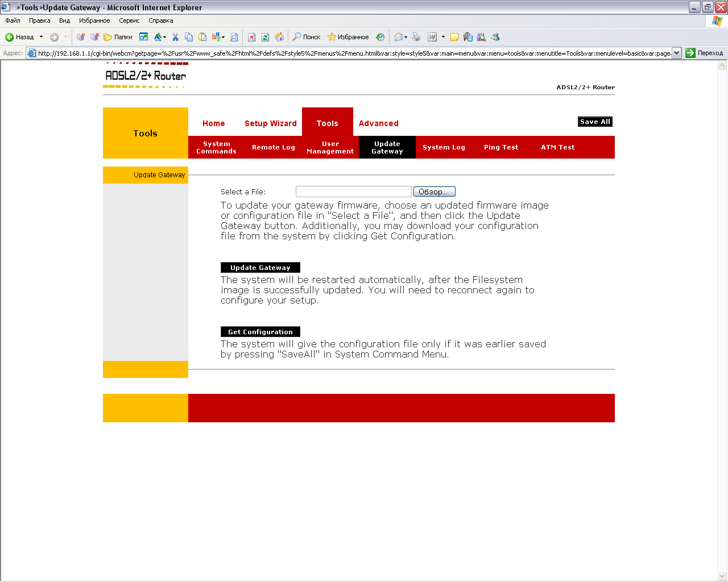This screenshot has height=582, width=728.
Task: Open the Избранное menu in menu bar
Action: [x=94, y=20]
